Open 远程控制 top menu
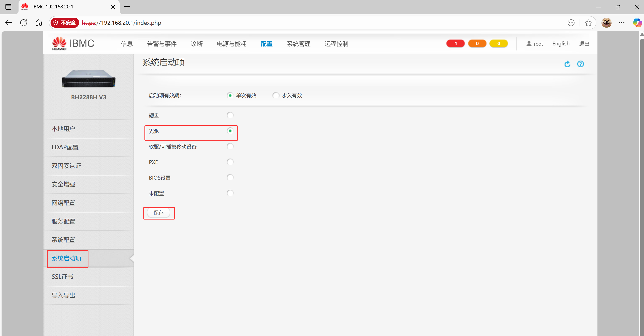 336,44
